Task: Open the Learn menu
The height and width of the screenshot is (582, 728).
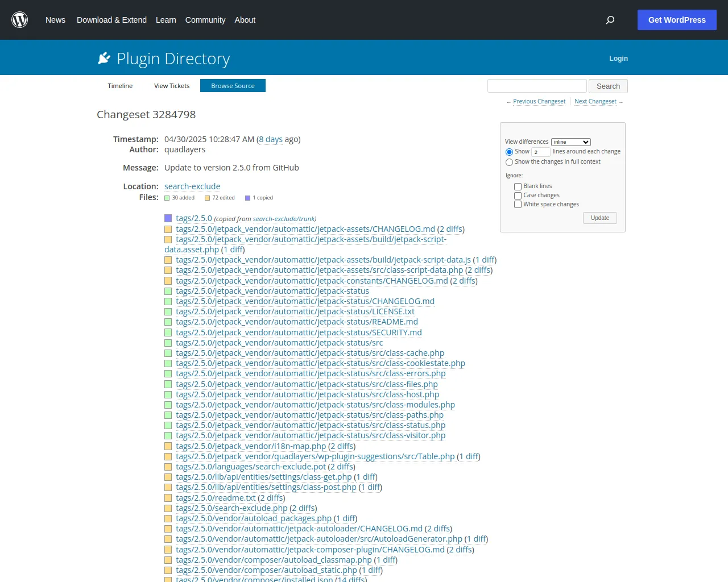Action: 166,20
